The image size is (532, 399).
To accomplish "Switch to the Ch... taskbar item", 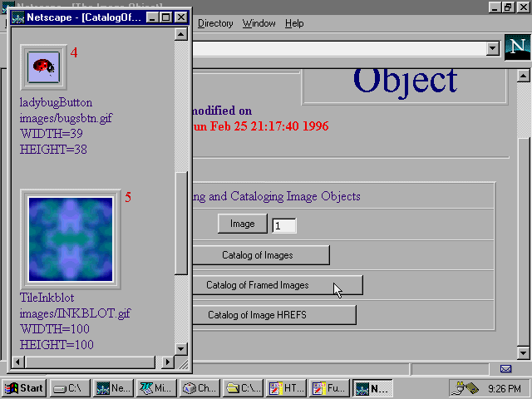I will pyautogui.click(x=199, y=388).
